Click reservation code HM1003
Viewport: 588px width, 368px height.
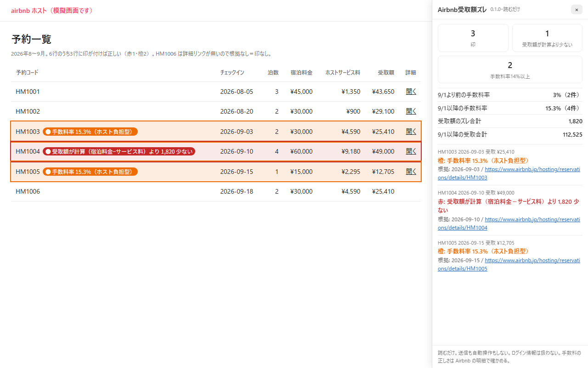[28, 132]
